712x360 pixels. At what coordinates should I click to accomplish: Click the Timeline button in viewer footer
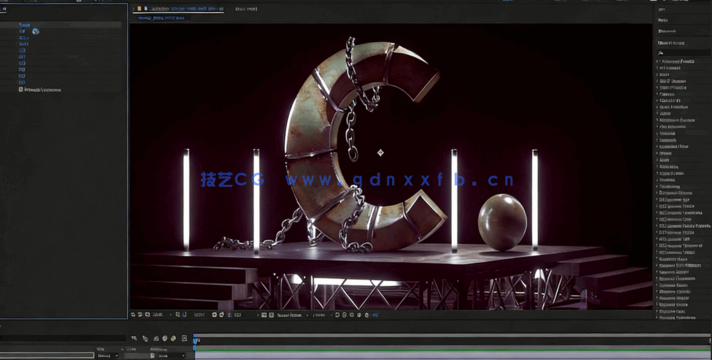(352, 315)
